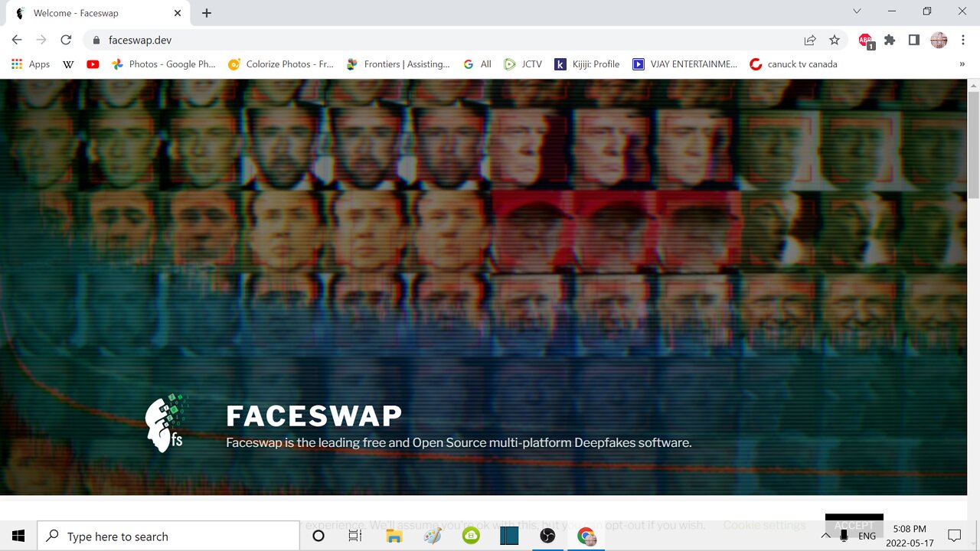
Task: Open Chrome's three-dot menu
Action: 963,40
